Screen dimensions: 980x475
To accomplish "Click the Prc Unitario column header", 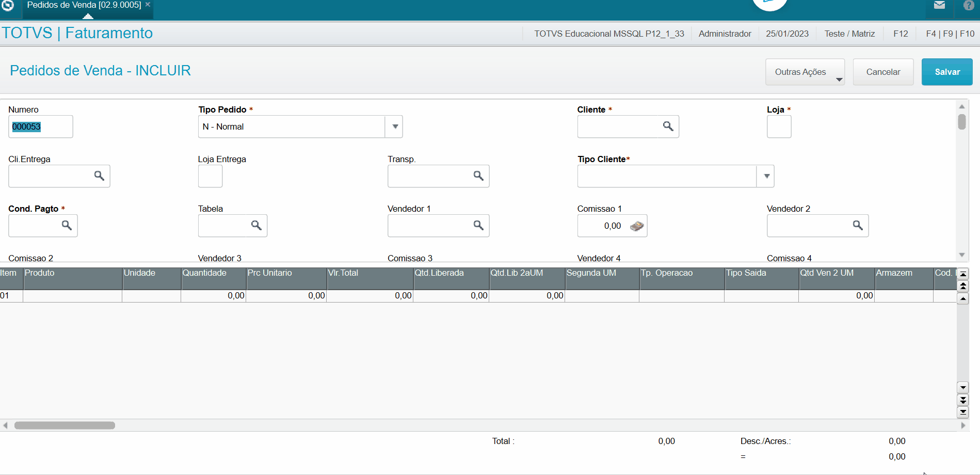I will tap(286, 278).
